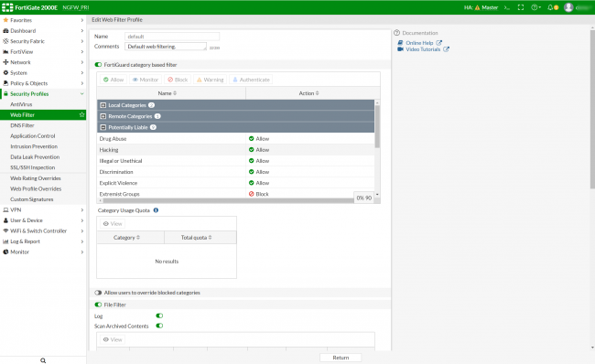This screenshot has width=595, height=364.
Task: Click the Online Help external link icon
Action: [x=438, y=43]
